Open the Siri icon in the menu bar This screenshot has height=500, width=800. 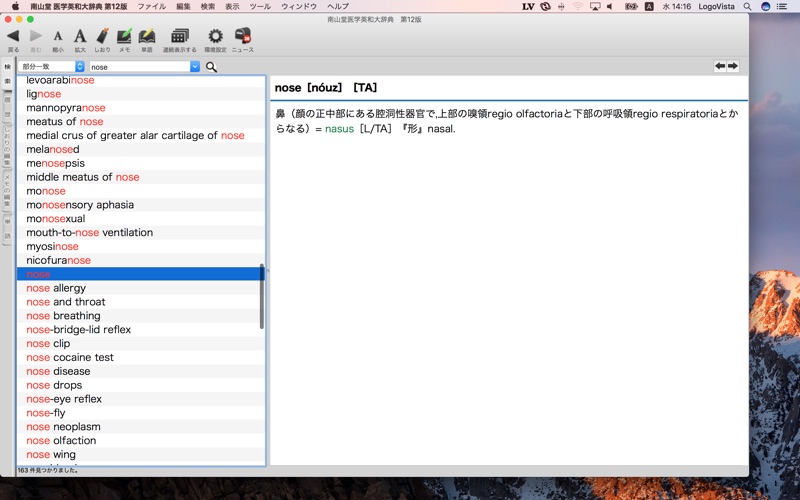(x=765, y=7)
